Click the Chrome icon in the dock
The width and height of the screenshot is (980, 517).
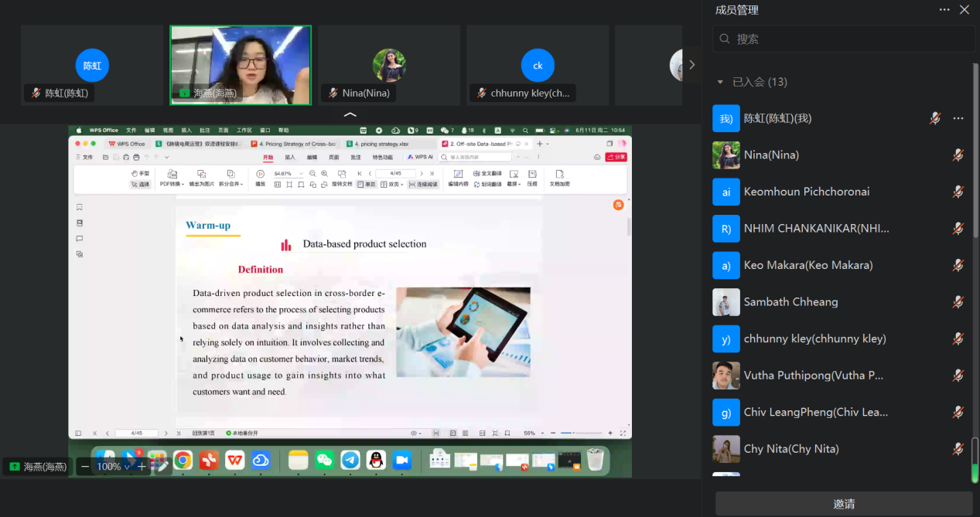[183, 461]
